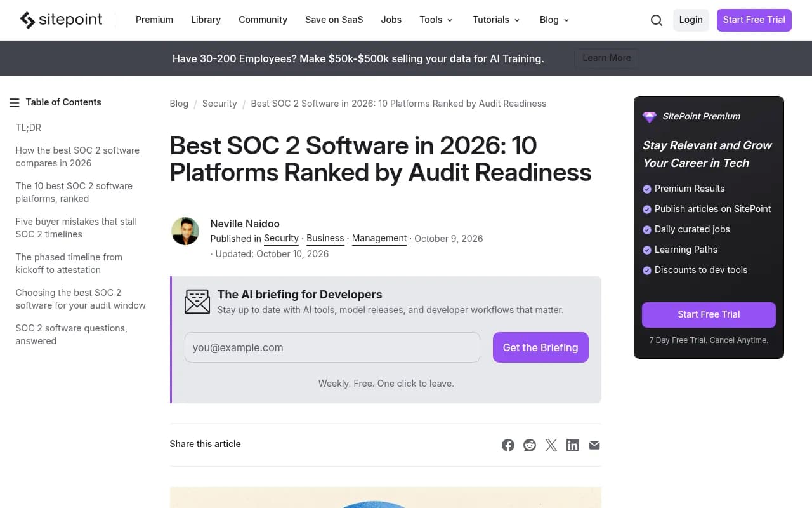Click Neville Naidoo's avatar photo
This screenshot has width=812, height=508.
point(185,231)
